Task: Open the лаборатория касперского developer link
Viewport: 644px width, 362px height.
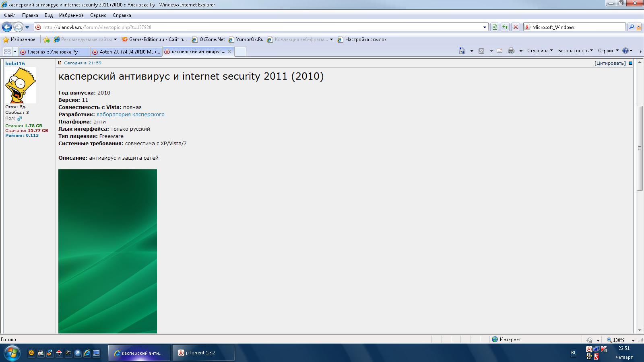Action: pos(130,115)
